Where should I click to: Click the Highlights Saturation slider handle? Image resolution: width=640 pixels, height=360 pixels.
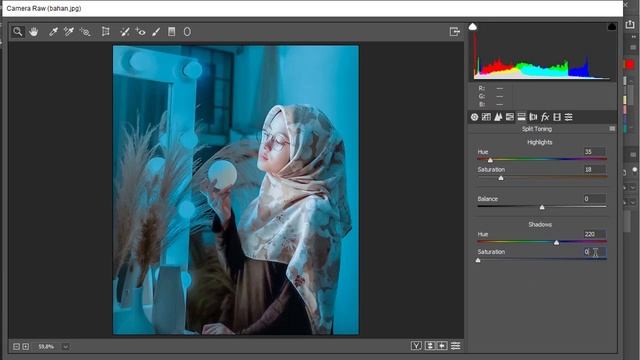pos(501,178)
